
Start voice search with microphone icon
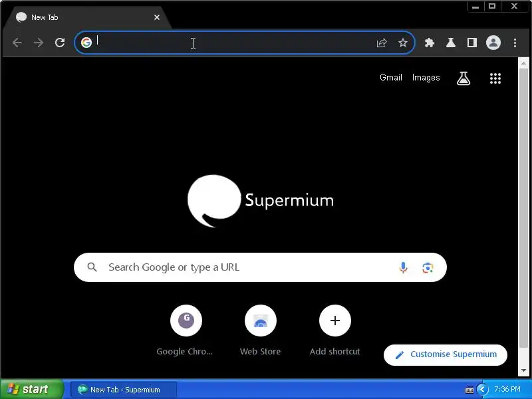click(x=403, y=268)
